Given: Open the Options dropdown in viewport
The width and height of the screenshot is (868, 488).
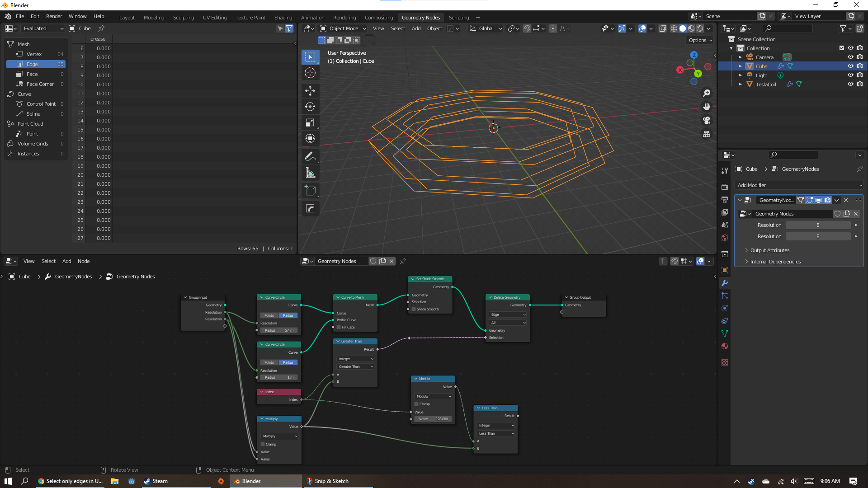Looking at the screenshot, I should click(700, 40).
